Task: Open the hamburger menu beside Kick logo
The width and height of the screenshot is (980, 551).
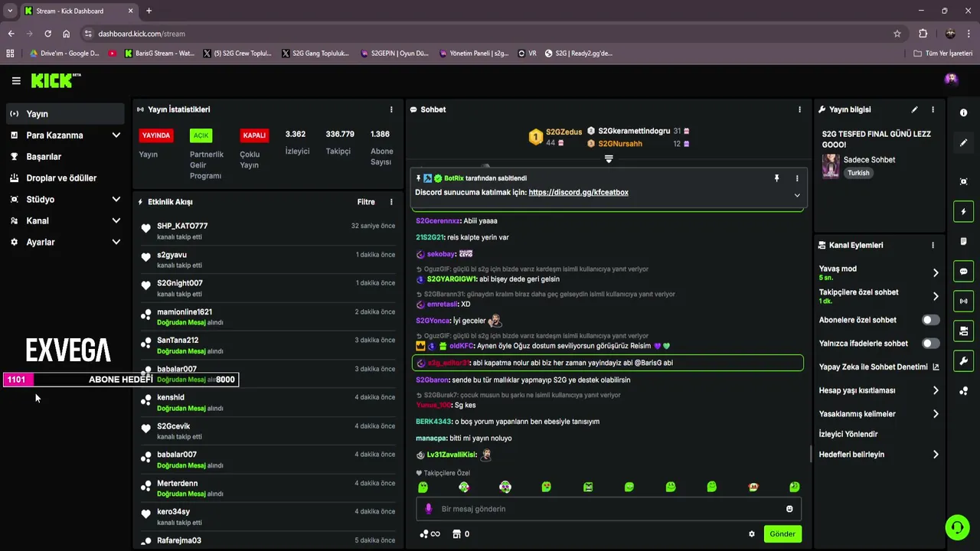Action: tap(16, 80)
